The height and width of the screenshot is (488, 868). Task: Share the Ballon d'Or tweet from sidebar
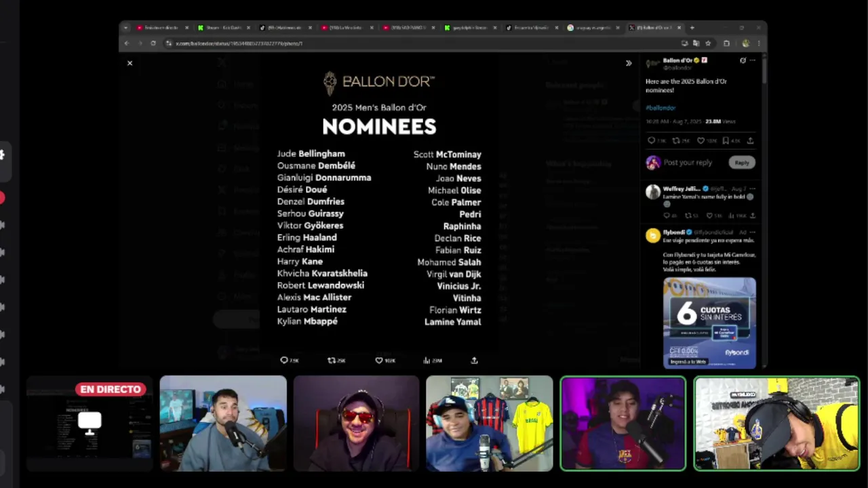[750, 141]
